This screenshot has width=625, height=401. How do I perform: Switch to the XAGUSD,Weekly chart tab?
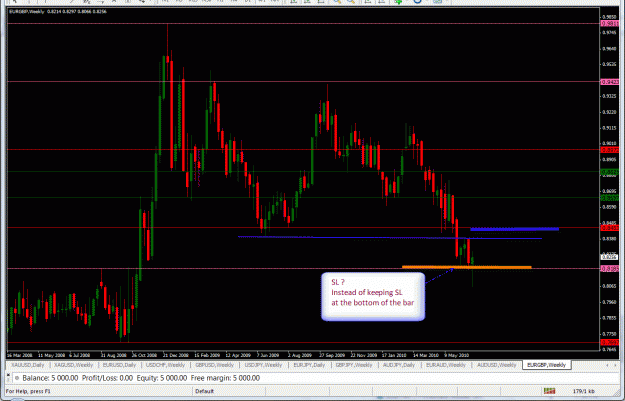pos(73,365)
